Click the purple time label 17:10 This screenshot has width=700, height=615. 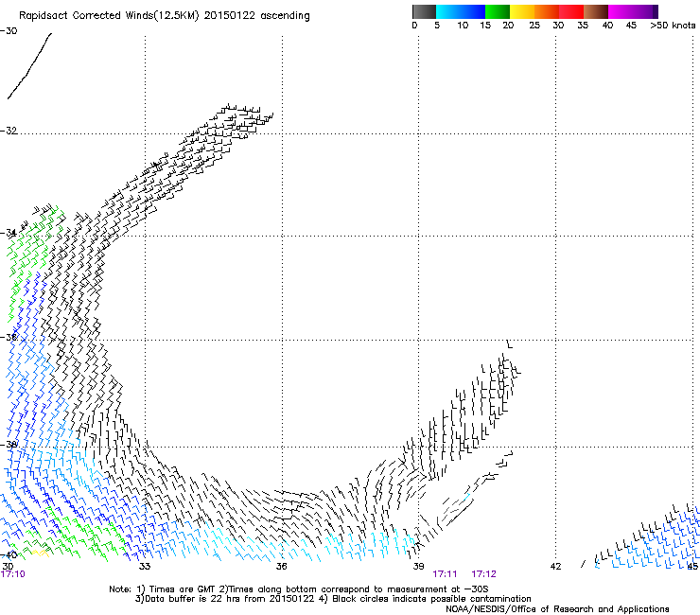[x=12, y=574]
